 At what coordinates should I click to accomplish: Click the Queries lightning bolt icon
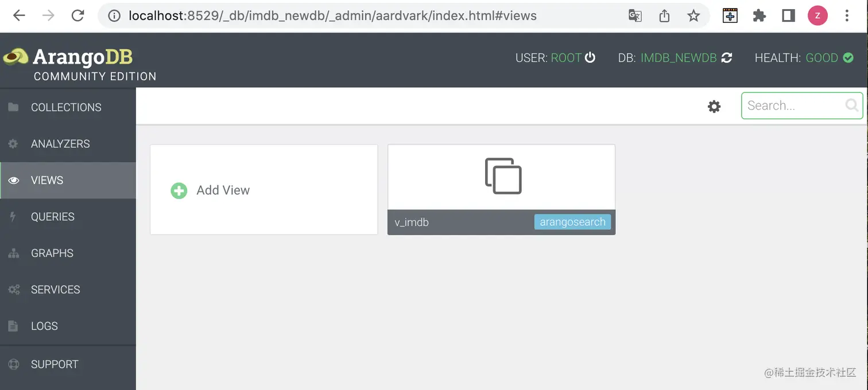click(x=13, y=217)
